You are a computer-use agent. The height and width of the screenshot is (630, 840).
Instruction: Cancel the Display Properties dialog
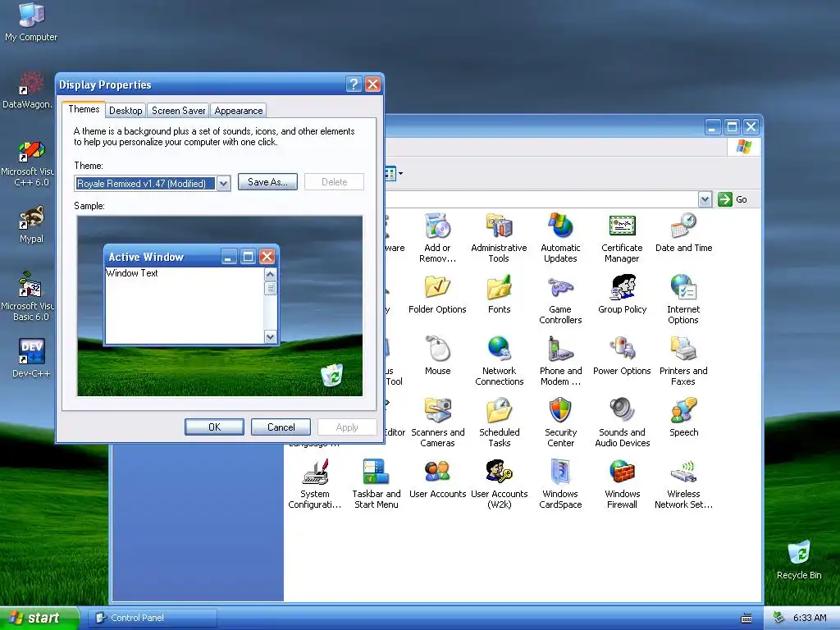(281, 427)
